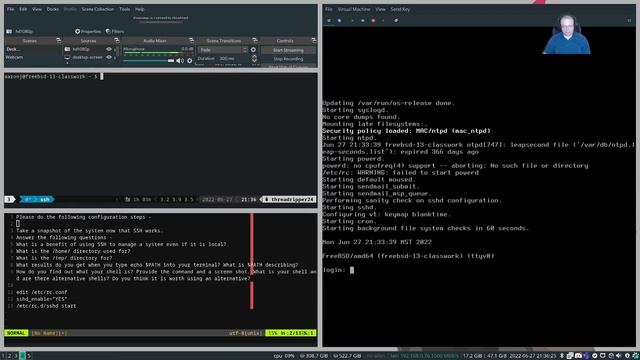
Task: Toggle visibility of hd1080p source
Action: click(x=109, y=49)
